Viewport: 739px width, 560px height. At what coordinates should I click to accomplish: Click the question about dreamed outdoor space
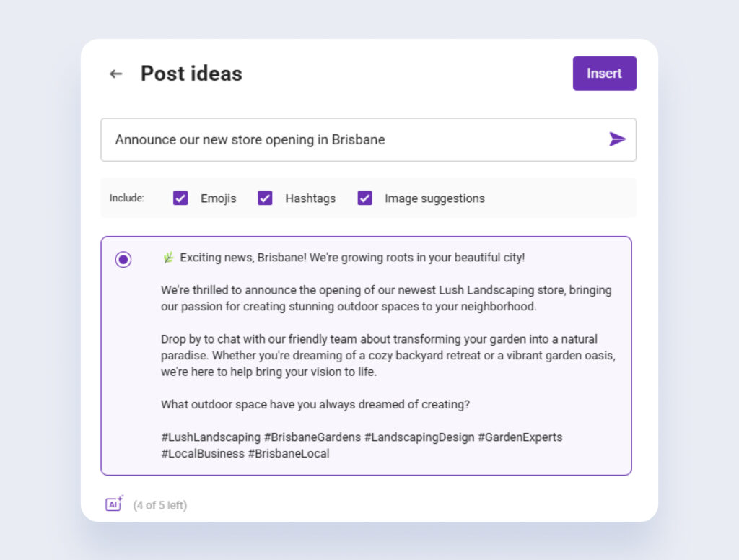click(315, 404)
